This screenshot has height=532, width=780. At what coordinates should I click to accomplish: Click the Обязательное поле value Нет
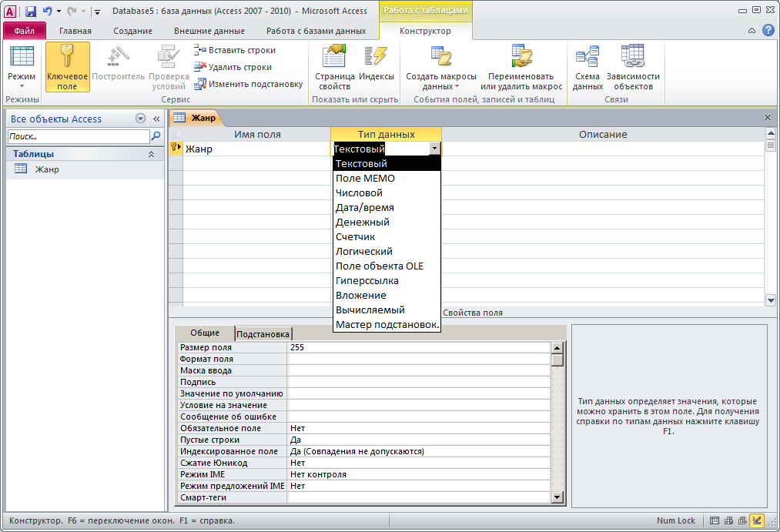click(x=419, y=428)
